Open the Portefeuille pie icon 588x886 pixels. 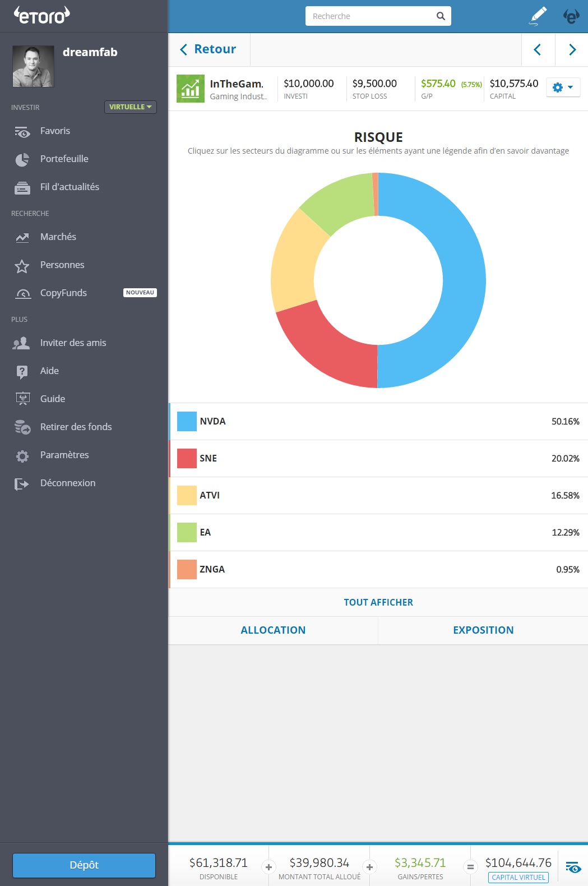point(22,160)
